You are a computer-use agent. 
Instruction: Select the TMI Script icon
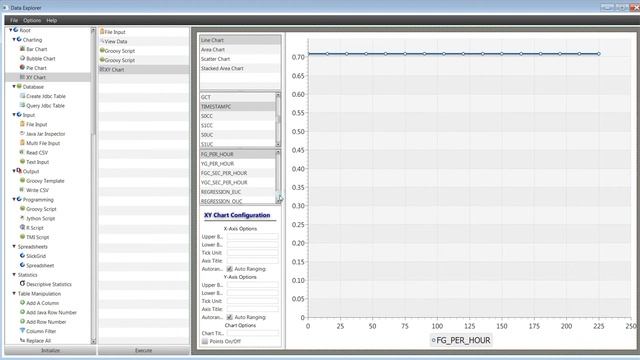[x=22, y=236]
